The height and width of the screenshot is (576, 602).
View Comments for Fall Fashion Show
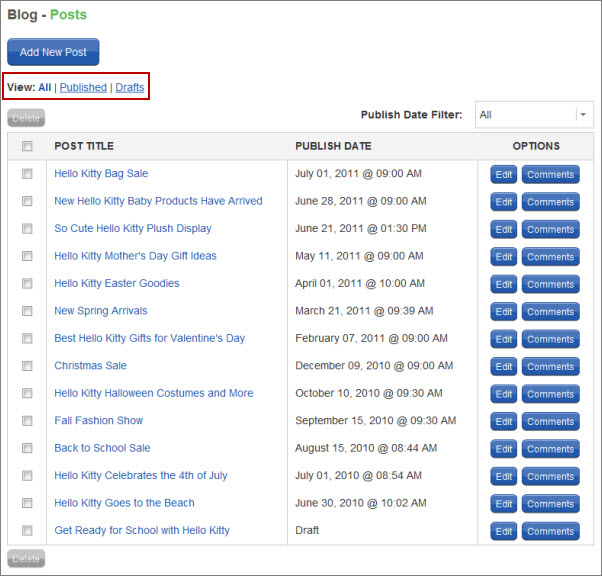coord(551,422)
